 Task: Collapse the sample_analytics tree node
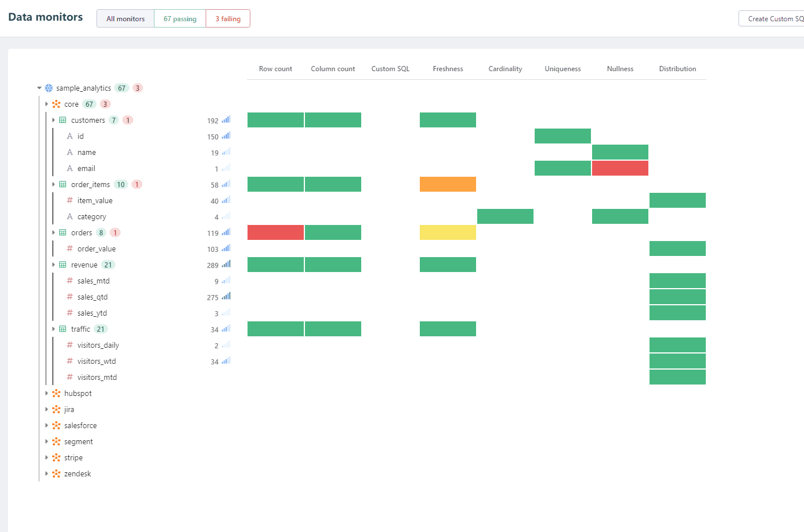click(x=39, y=88)
